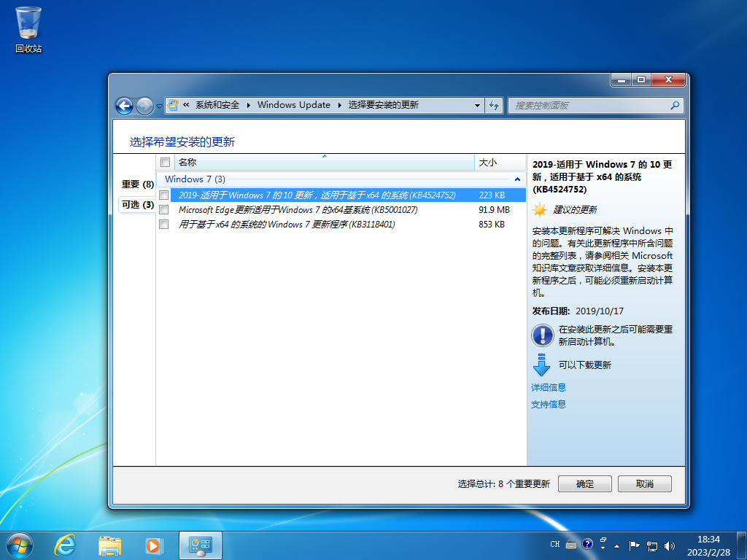Open recent pages dropdown beside the forward arrow

coord(159,106)
